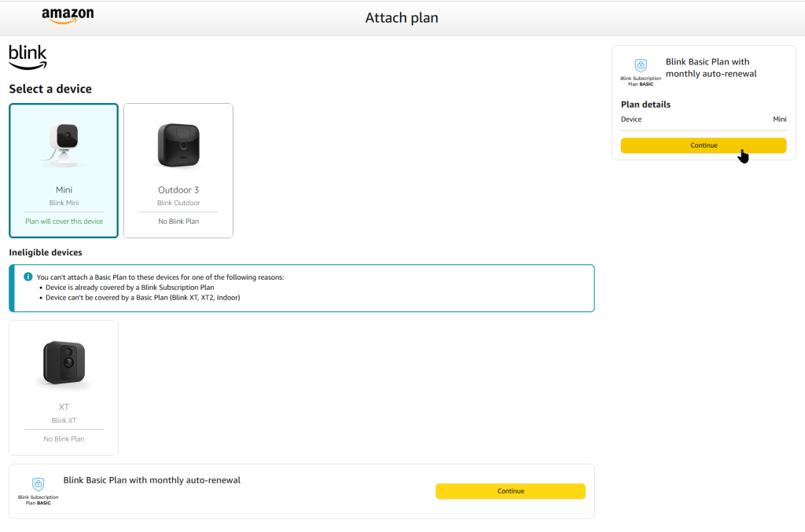Select the Outdoor 3 device card
The height and width of the screenshot is (532, 805).
coord(178,170)
